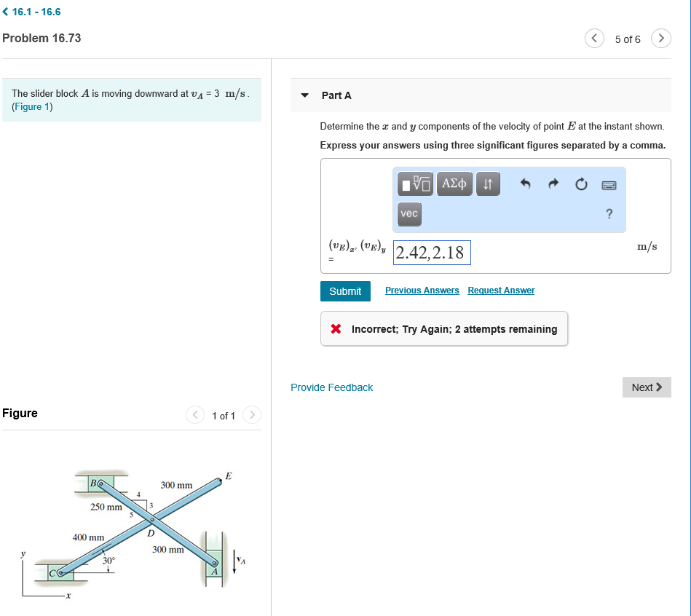The height and width of the screenshot is (616, 691).
Task: Submit the velocity answer
Action: tap(345, 291)
